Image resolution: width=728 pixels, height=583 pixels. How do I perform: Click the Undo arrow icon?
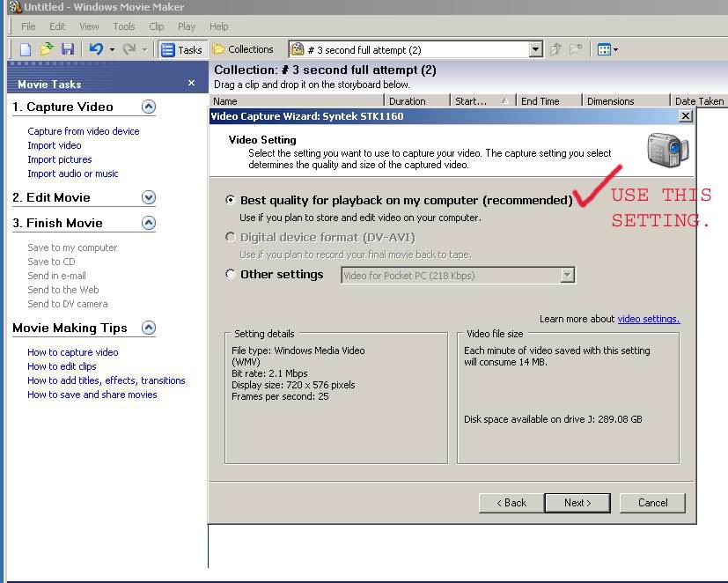96,48
